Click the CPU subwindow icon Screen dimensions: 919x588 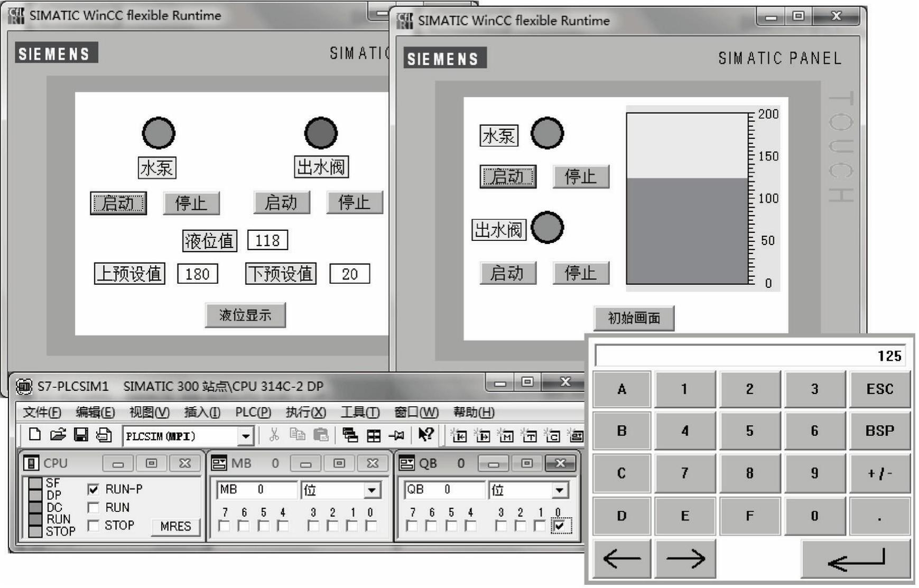31,463
